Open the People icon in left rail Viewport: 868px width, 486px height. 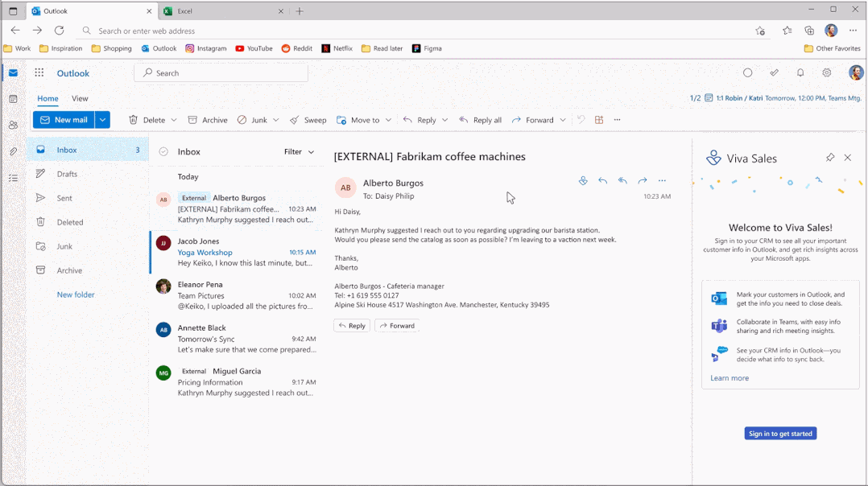point(13,125)
